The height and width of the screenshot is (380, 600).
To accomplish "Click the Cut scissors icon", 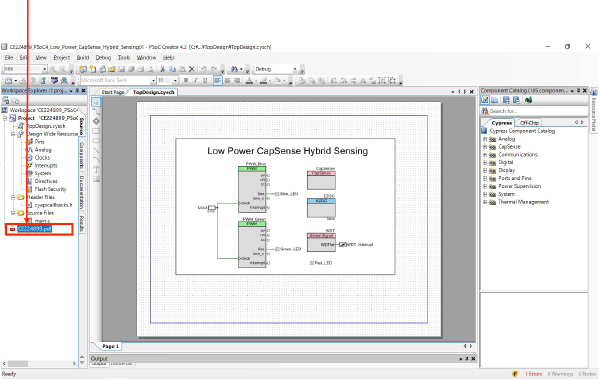I will click(x=162, y=69).
